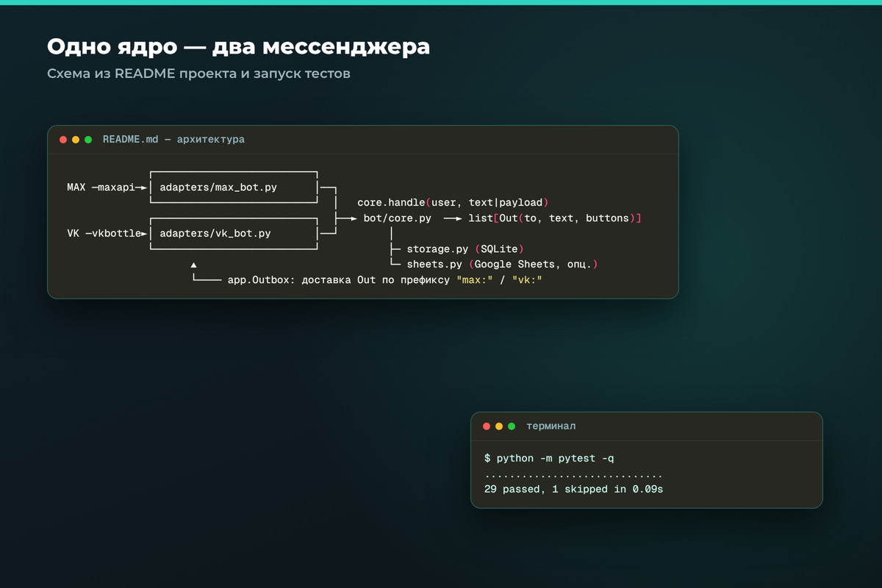Click the core.handle(user, text|payload) text
Screen dimensions: 882x588
453,203
